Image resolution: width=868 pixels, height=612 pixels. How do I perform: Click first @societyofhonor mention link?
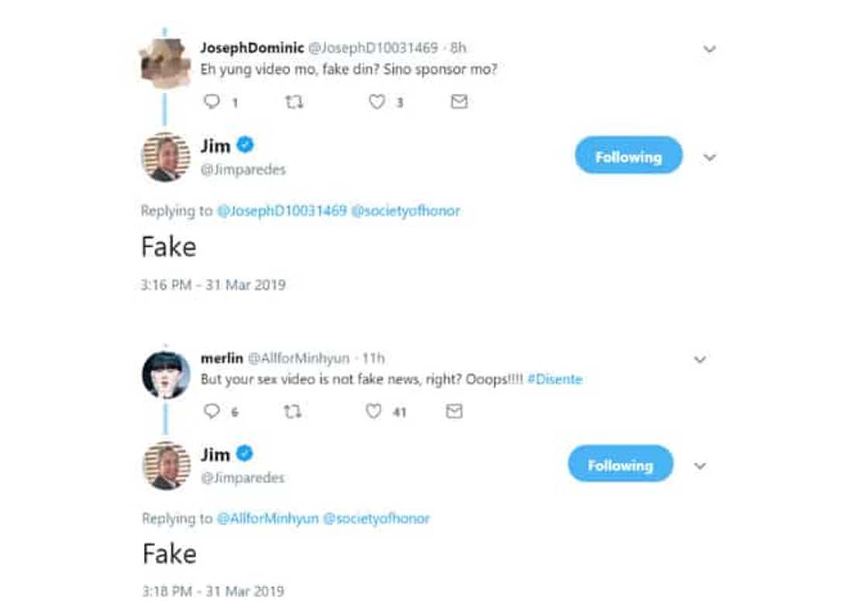click(405, 211)
